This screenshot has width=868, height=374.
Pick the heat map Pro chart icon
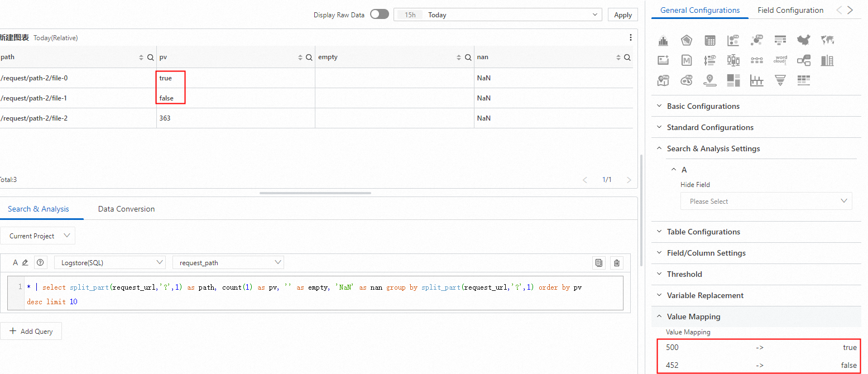(687, 80)
